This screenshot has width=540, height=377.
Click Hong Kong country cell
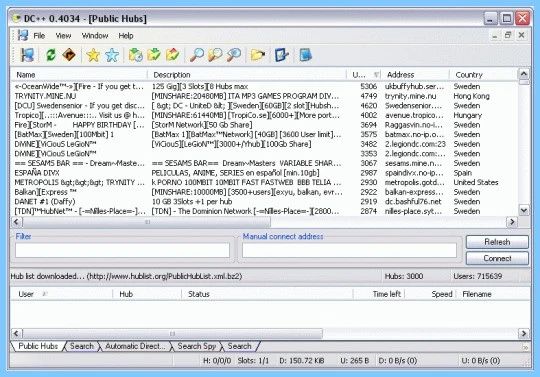(x=471, y=96)
